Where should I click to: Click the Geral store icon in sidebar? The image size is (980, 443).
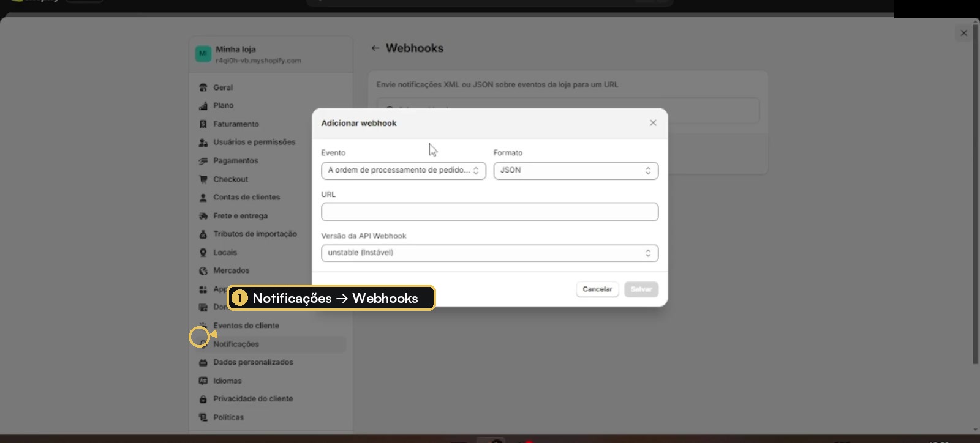[203, 87]
